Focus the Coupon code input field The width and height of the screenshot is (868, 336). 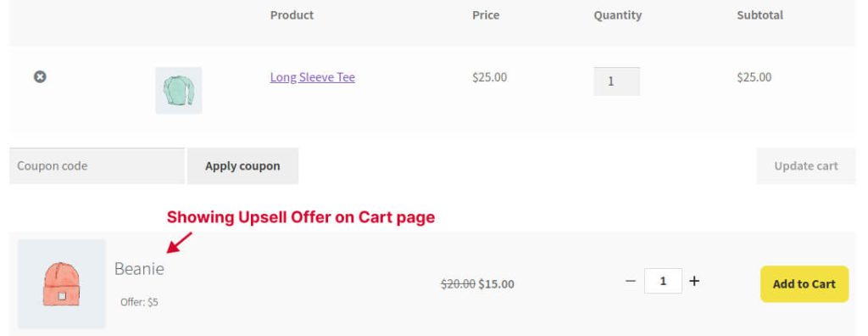click(97, 165)
